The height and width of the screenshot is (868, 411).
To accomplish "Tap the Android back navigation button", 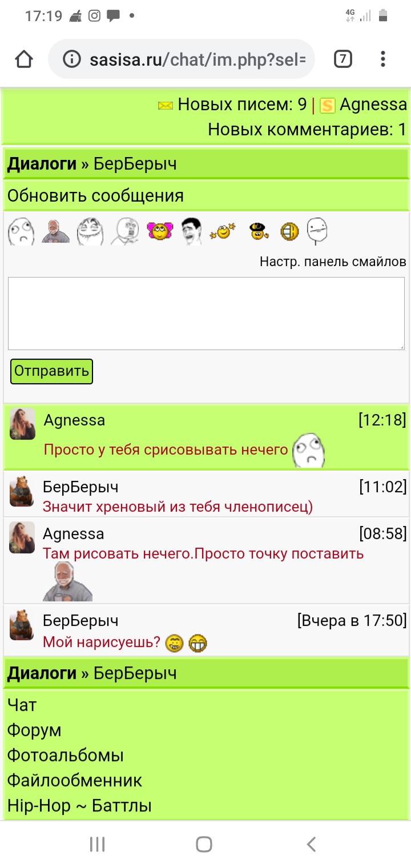I will click(311, 844).
